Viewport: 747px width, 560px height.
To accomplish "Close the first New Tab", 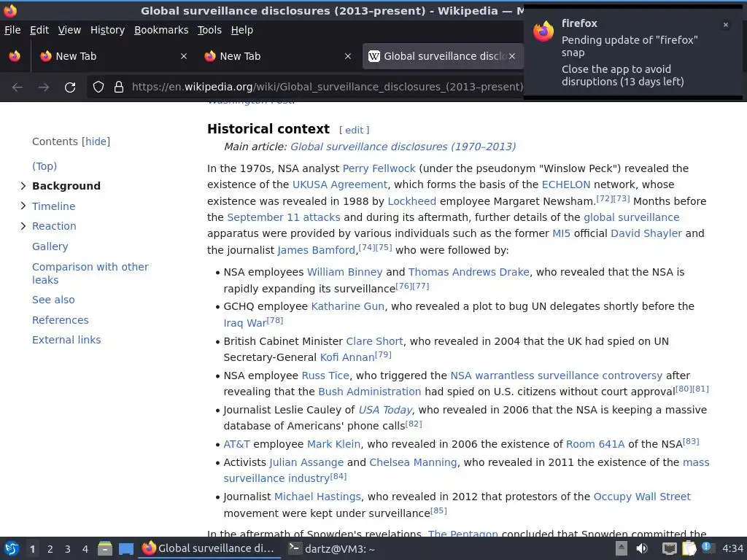I will pyautogui.click(x=183, y=56).
